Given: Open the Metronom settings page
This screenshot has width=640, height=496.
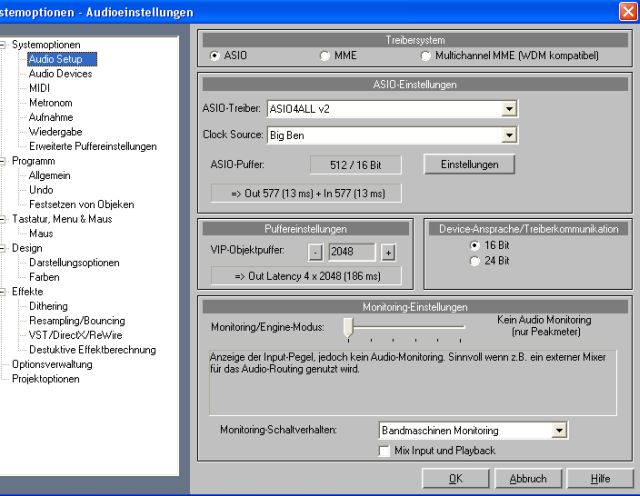Looking at the screenshot, I should pyautogui.click(x=51, y=103).
